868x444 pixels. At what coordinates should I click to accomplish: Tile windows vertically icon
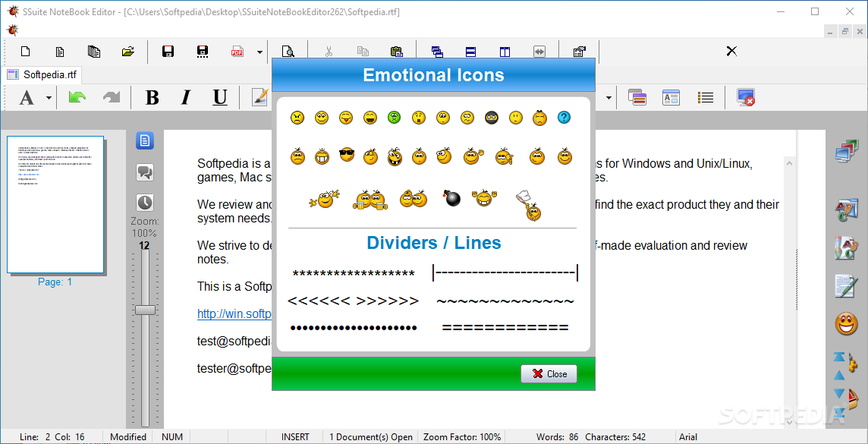pyautogui.click(x=505, y=52)
